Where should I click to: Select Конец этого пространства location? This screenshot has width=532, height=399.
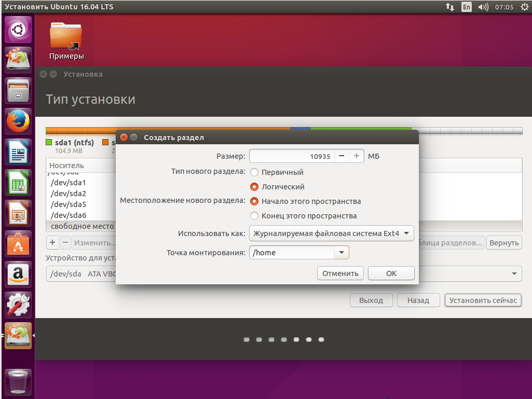[x=303, y=216]
